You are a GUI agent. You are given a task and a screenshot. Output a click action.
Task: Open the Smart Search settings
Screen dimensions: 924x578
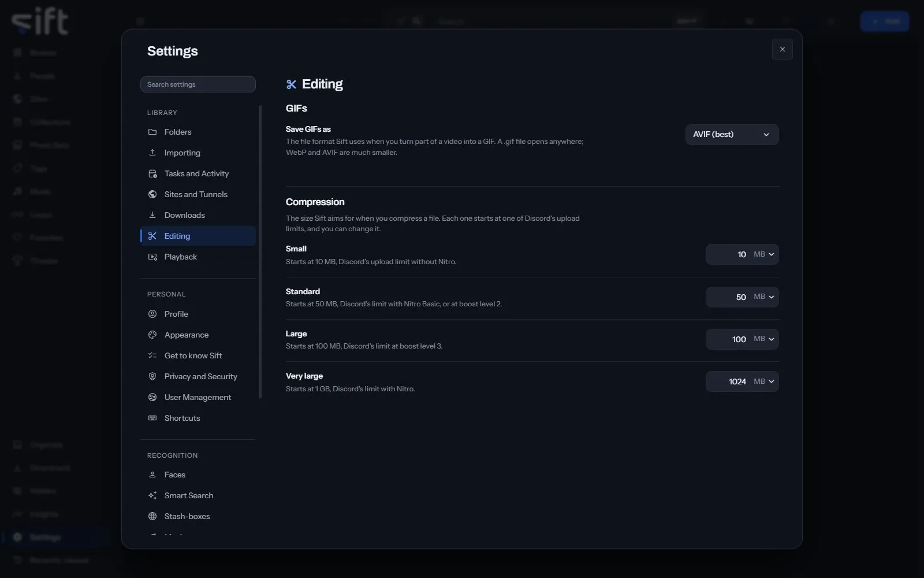(198, 495)
